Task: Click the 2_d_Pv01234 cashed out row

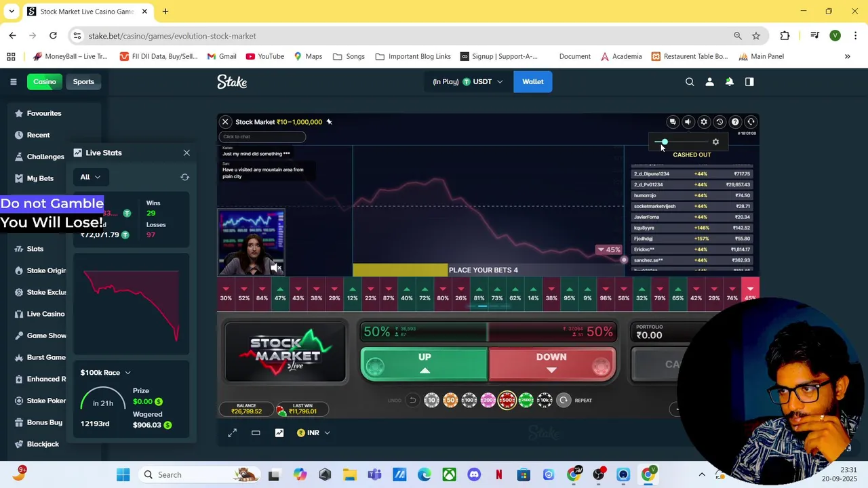Action: [692, 184]
